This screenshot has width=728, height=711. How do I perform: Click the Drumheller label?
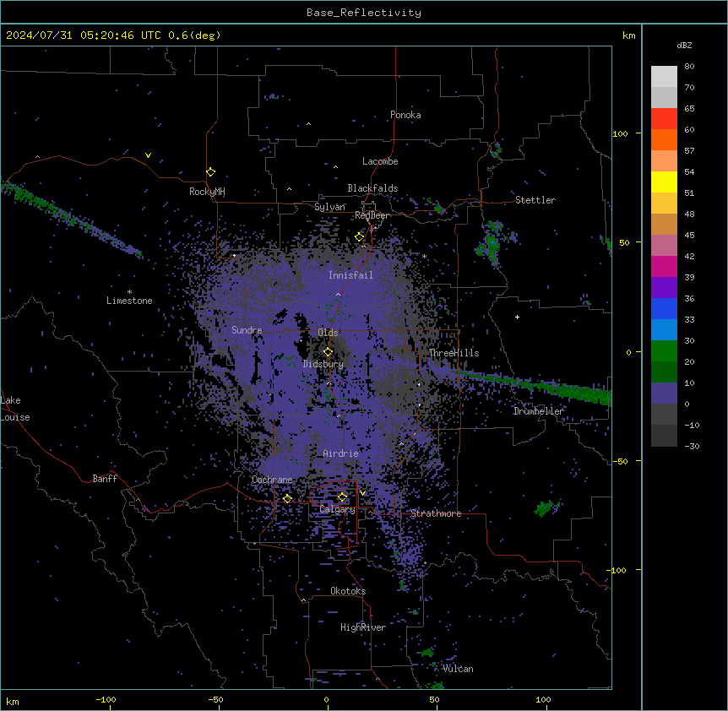[x=539, y=411]
